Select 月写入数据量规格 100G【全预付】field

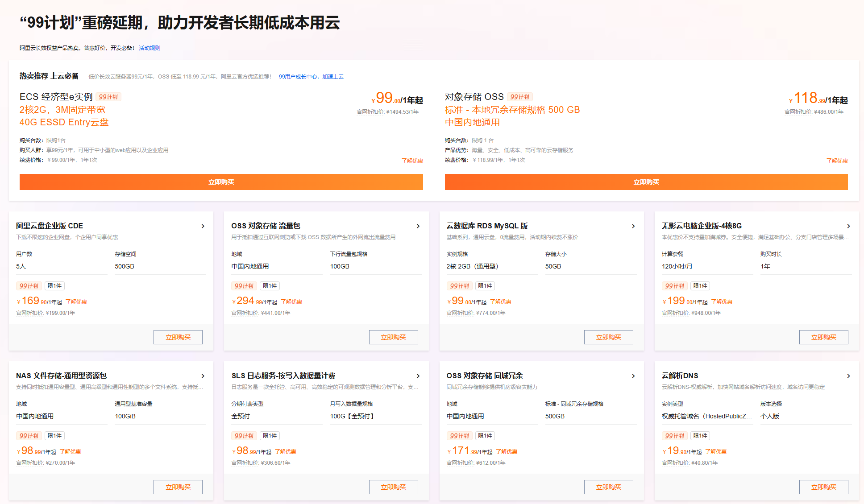coord(376,416)
